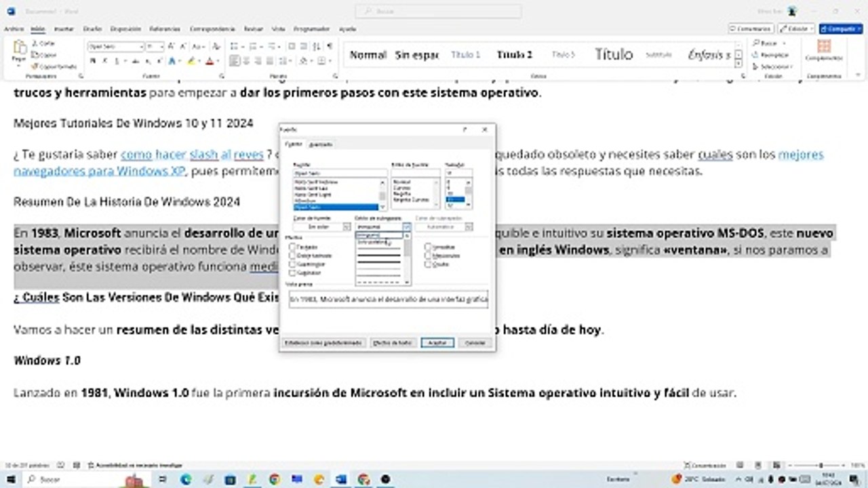Apply the Título 1 style thumbnail

(x=465, y=55)
